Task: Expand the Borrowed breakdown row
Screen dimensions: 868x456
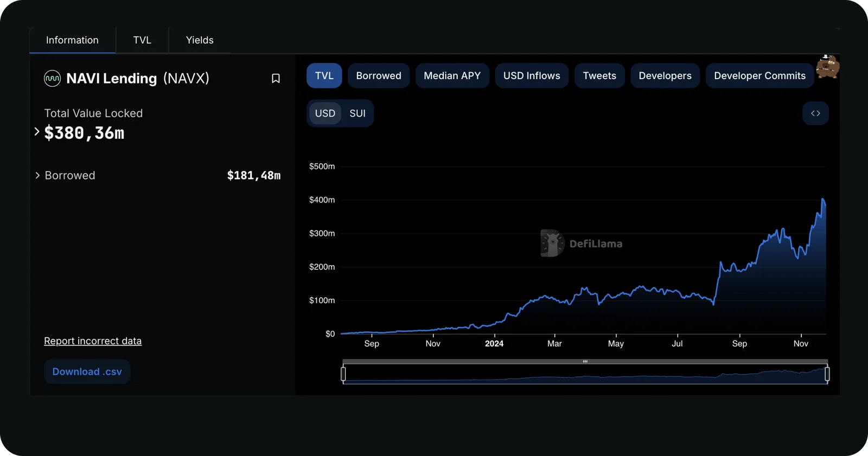Action: coord(37,176)
